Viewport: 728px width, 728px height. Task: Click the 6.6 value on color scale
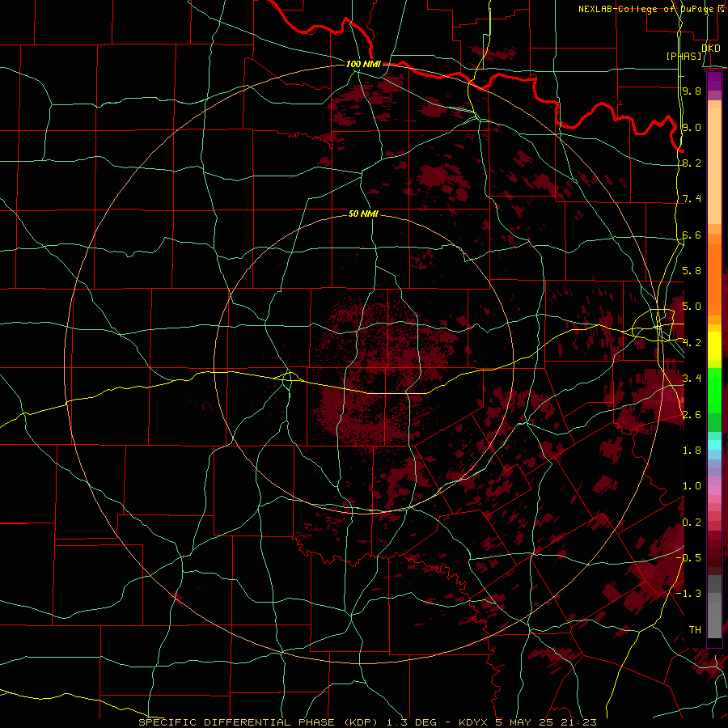click(692, 235)
